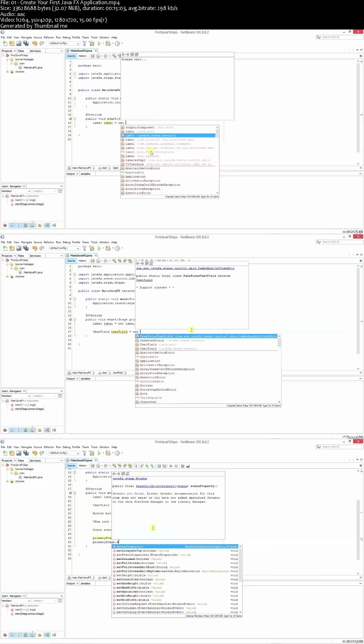Select setAlwaysOnTop(boolean value) completion item
Image resolution: width=364 pixels, height=644 pixels.
[175, 550]
